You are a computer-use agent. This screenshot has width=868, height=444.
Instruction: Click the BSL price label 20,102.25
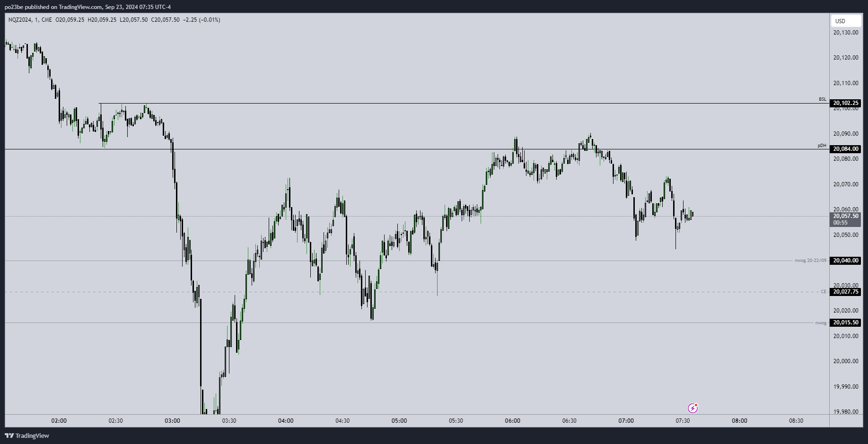(x=845, y=103)
